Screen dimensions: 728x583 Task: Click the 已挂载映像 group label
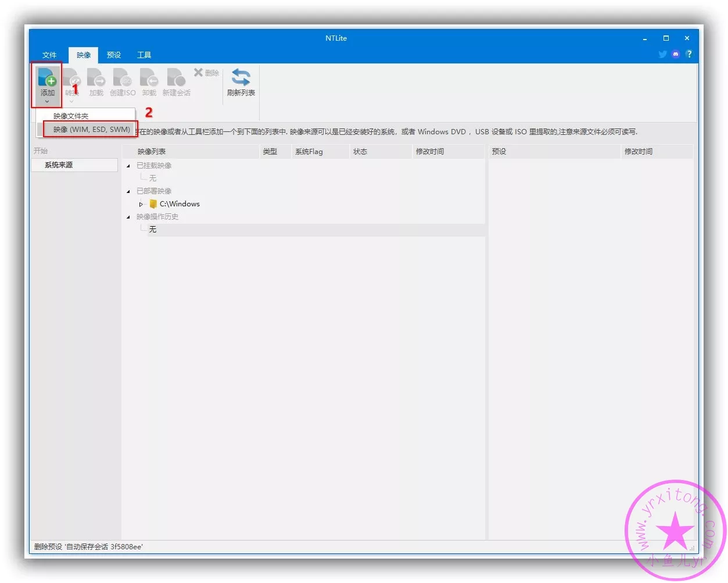tap(154, 166)
